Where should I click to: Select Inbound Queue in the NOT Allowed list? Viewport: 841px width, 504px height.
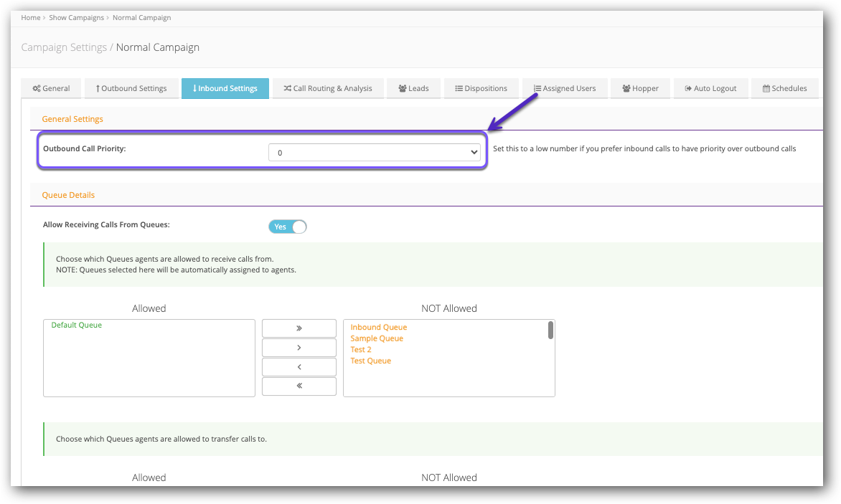[378, 327]
